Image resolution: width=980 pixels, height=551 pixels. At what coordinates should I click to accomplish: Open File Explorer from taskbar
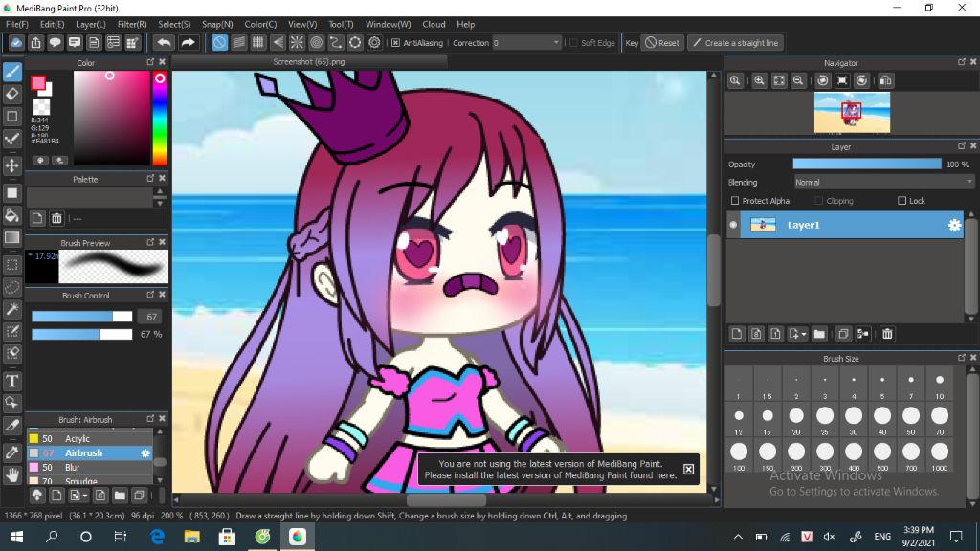click(191, 537)
